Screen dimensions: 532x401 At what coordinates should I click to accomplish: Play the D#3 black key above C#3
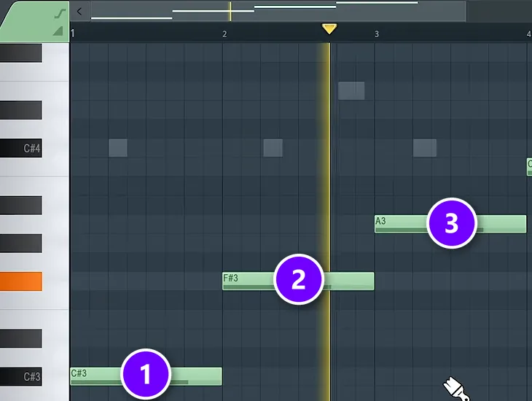tap(21, 338)
